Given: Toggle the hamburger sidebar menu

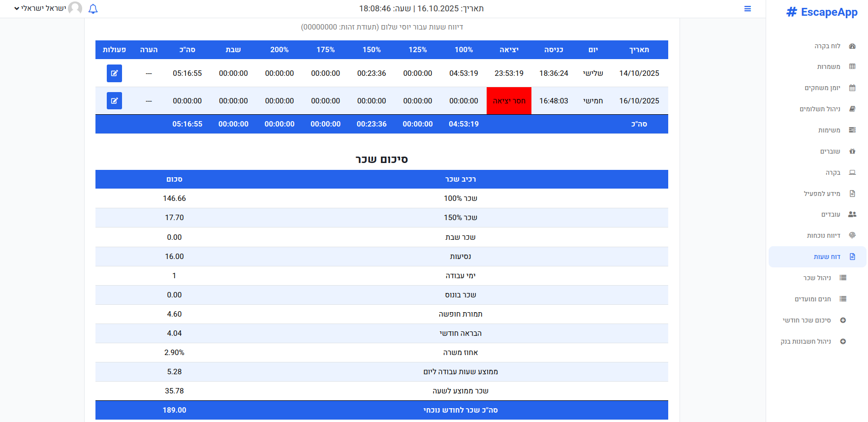Looking at the screenshot, I should pyautogui.click(x=747, y=9).
